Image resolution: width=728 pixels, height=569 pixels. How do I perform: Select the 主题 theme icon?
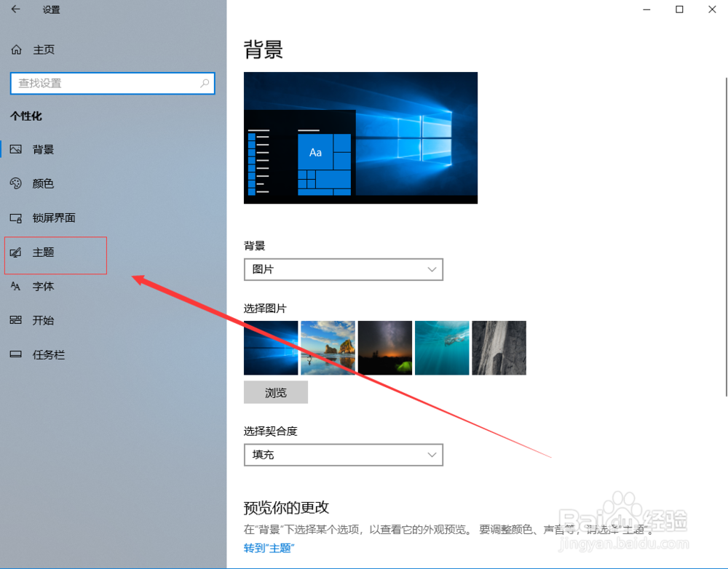coord(17,252)
